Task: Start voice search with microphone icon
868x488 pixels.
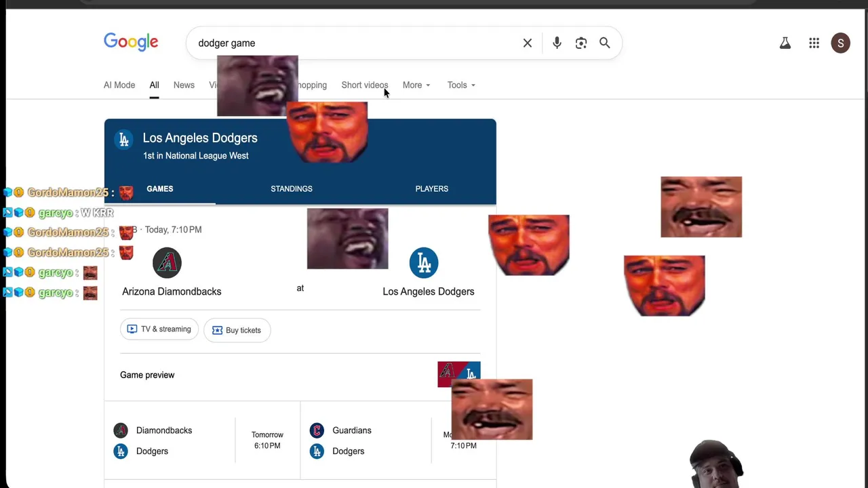Action: coord(557,43)
